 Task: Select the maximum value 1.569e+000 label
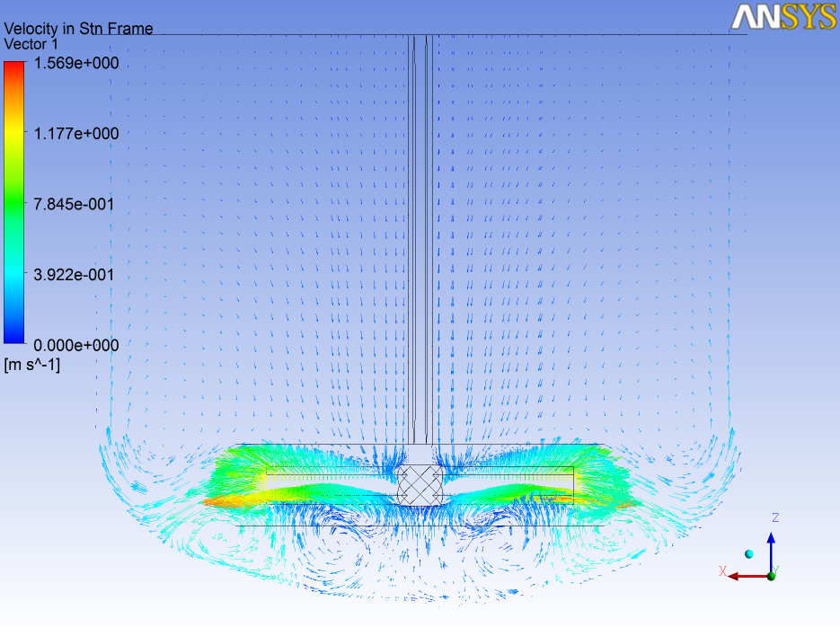75,64
